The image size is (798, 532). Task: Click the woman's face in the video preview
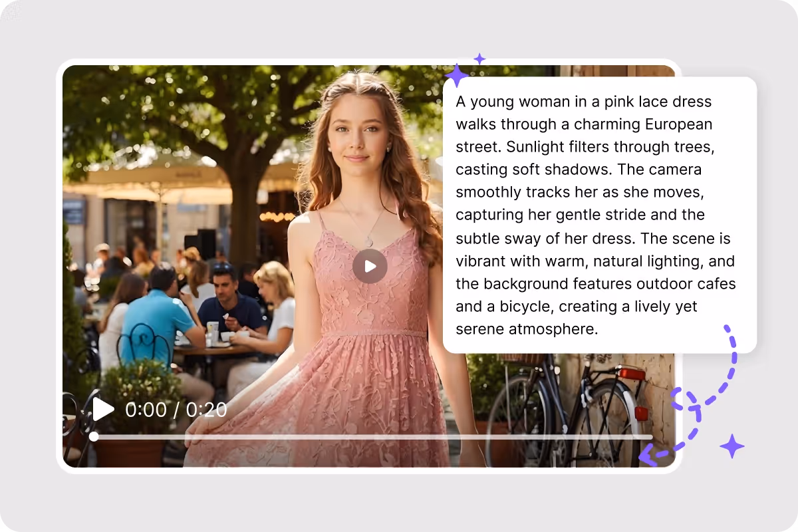point(357,132)
